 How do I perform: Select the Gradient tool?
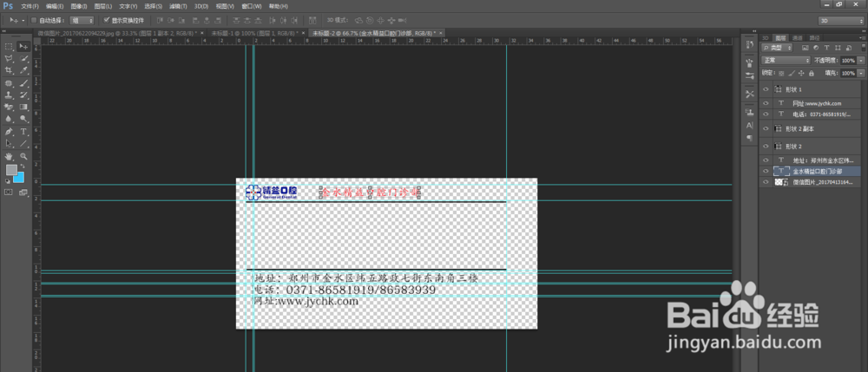tap(23, 107)
